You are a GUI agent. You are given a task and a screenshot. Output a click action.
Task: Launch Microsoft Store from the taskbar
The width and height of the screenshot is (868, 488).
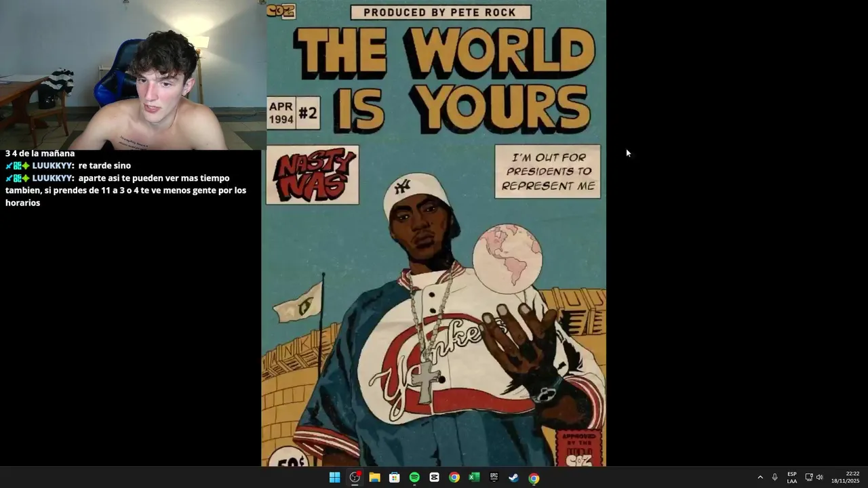coord(394,478)
